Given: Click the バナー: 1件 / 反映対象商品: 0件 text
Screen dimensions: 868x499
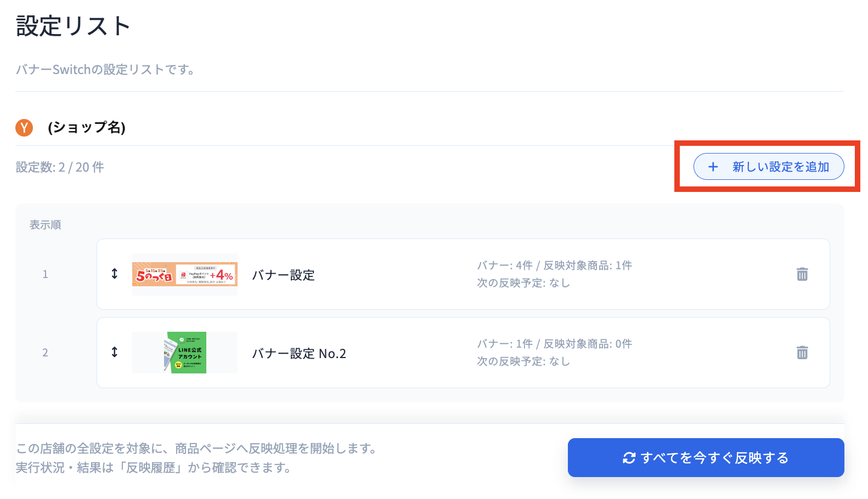Looking at the screenshot, I should pos(554,344).
